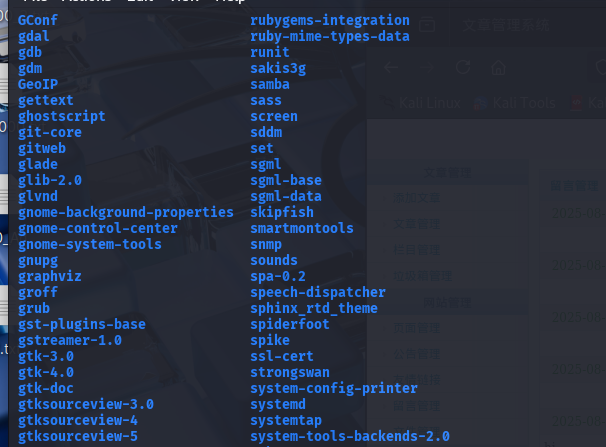Viewport: 606px width, 447px height.
Task: Click the system-tools-backends-2.0 entry
Action: coord(350,437)
